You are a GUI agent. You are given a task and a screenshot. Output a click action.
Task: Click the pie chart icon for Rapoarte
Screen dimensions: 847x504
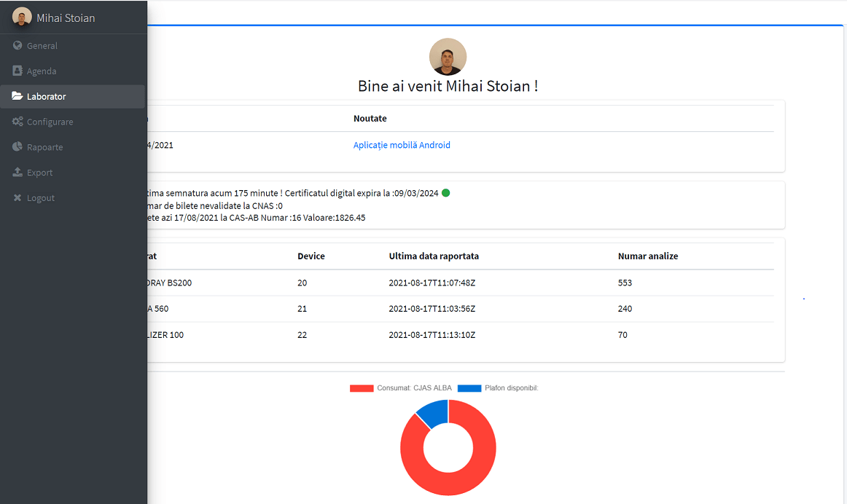click(x=17, y=147)
